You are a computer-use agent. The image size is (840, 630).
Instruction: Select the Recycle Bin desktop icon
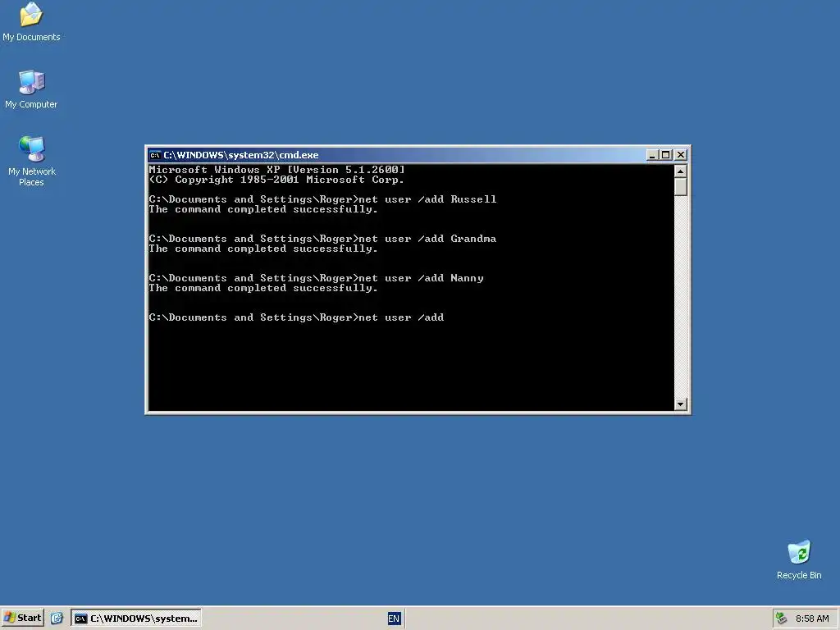point(799,559)
